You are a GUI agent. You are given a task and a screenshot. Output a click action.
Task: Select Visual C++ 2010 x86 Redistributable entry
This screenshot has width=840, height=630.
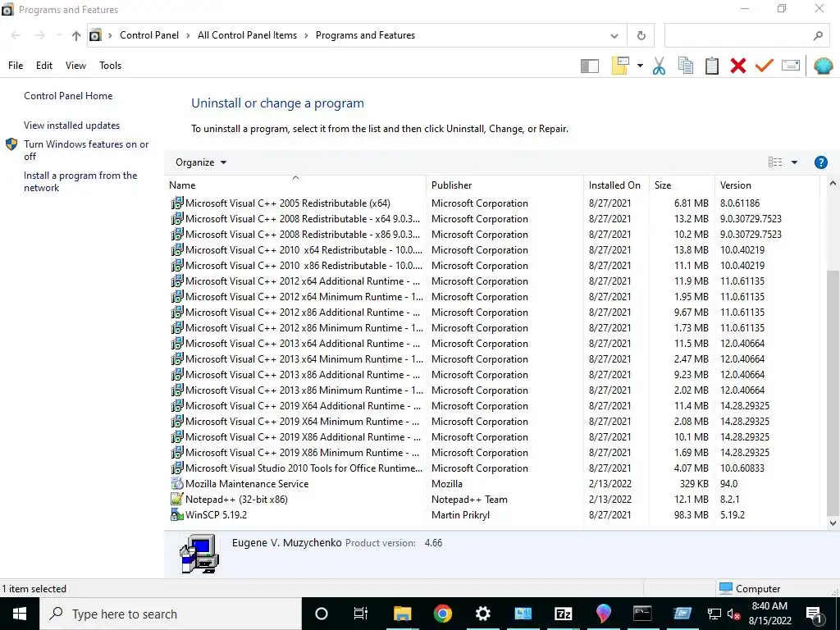493,266
